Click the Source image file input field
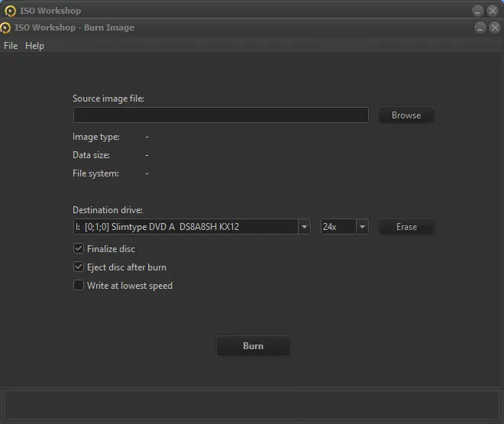This screenshot has width=504, height=424. coord(221,115)
